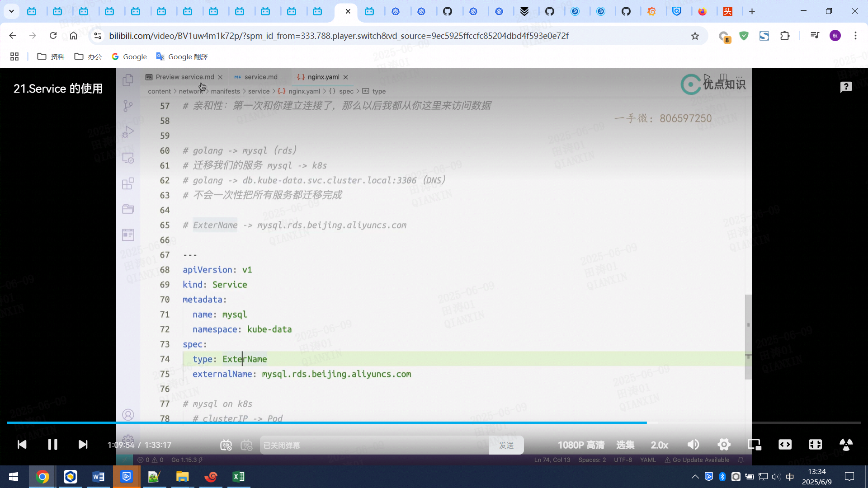The height and width of the screenshot is (488, 868).
Task: Mute the video volume
Action: (x=693, y=445)
